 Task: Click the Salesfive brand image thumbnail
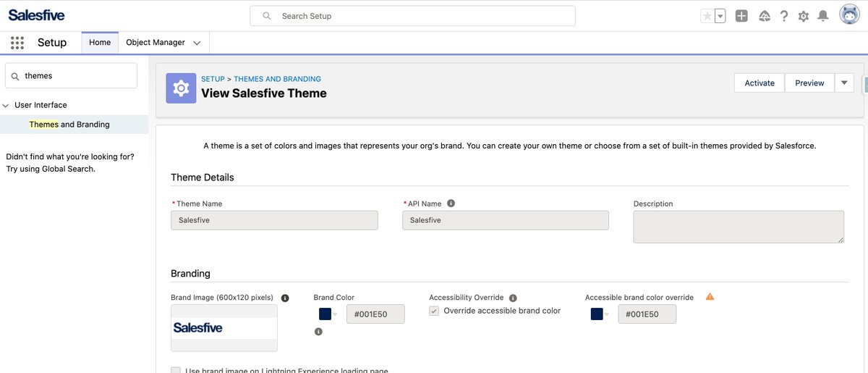point(224,328)
